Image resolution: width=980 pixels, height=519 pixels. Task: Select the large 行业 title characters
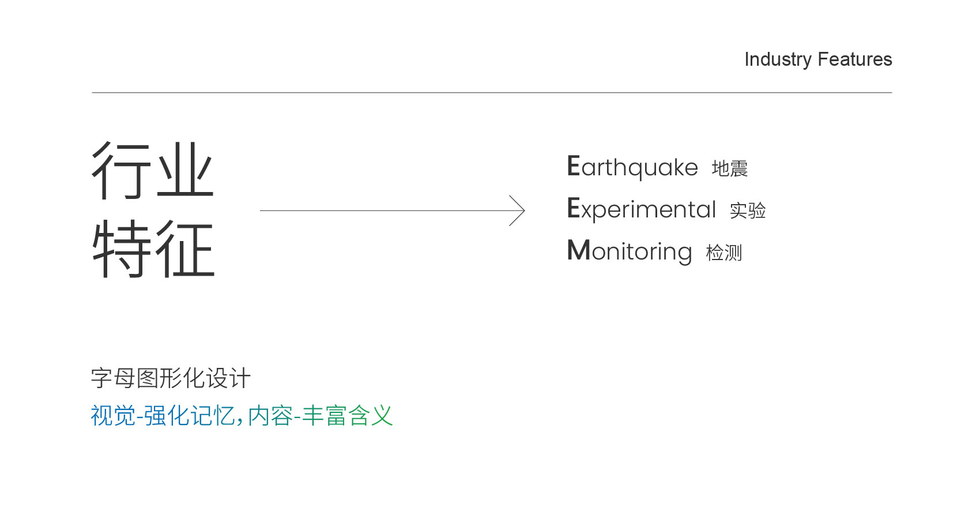pyautogui.click(x=153, y=171)
